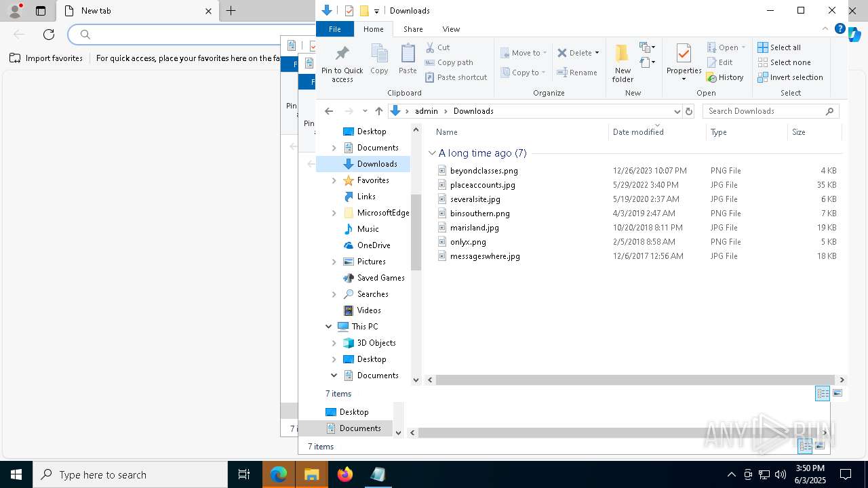868x488 pixels.
Task: Switch to View ribbon tab
Action: point(451,29)
